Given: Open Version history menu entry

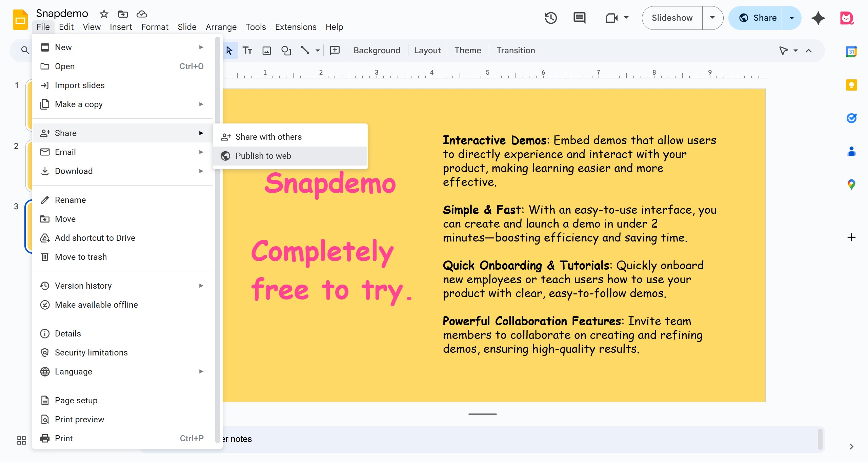Looking at the screenshot, I should [x=123, y=286].
